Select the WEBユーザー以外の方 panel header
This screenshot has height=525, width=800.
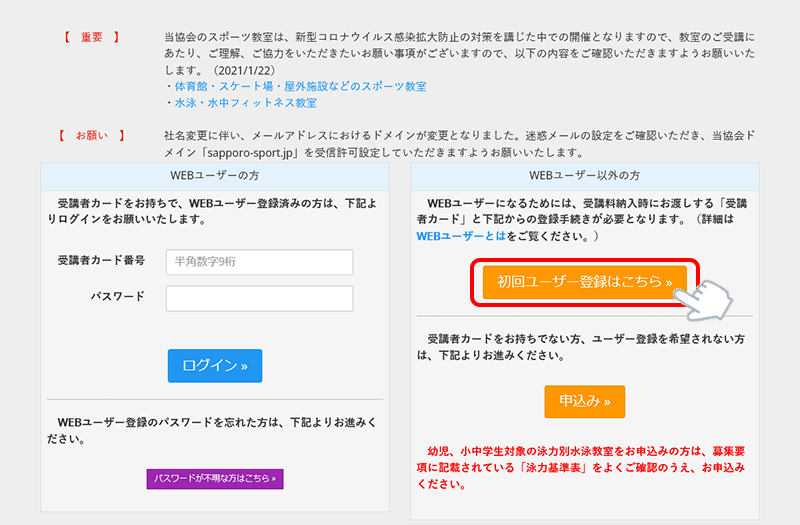click(585, 176)
